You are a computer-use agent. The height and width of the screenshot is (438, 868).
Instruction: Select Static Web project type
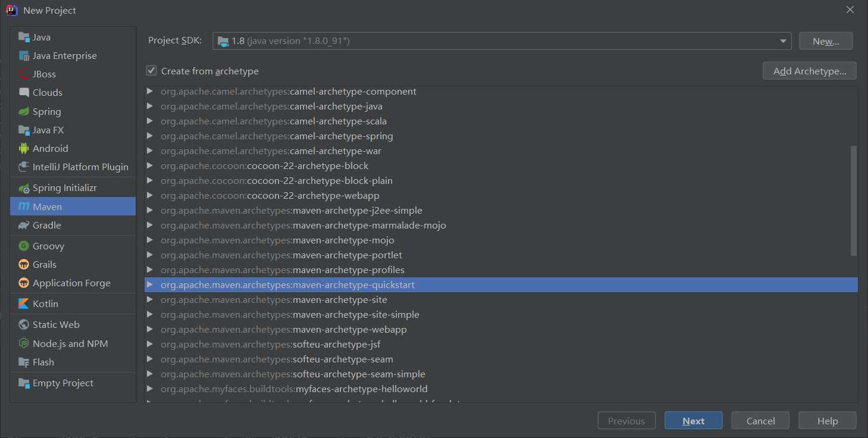[x=73, y=324]
